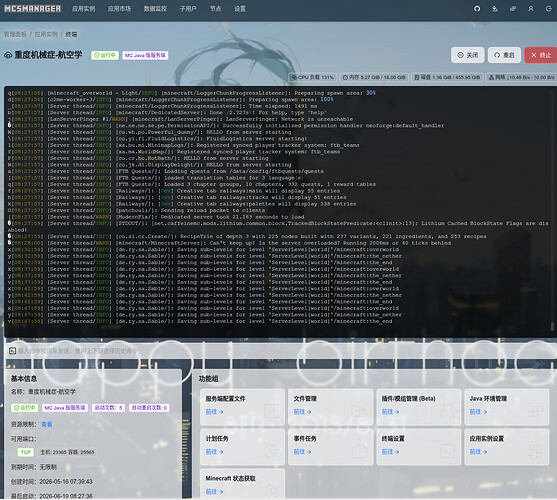Click the 查看 resource limit link

tap(47, 424)
